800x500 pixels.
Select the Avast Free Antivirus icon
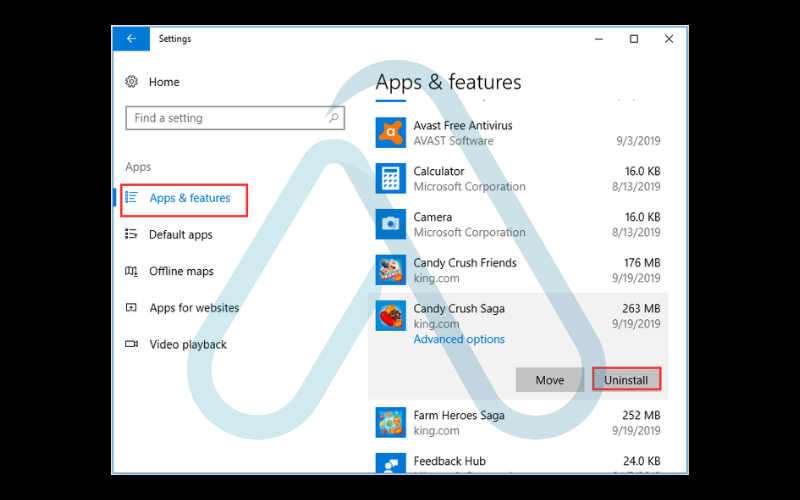390,133
